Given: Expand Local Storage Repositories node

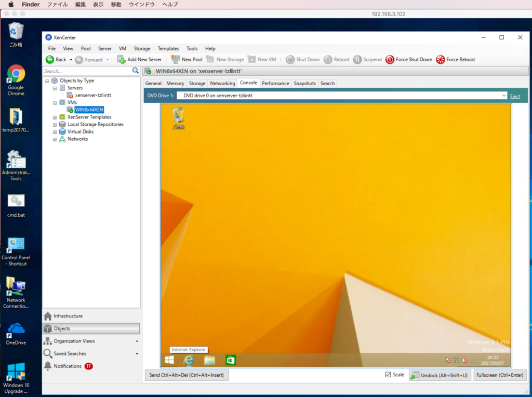Looking at the screenshot, I should tap(55, 125).
